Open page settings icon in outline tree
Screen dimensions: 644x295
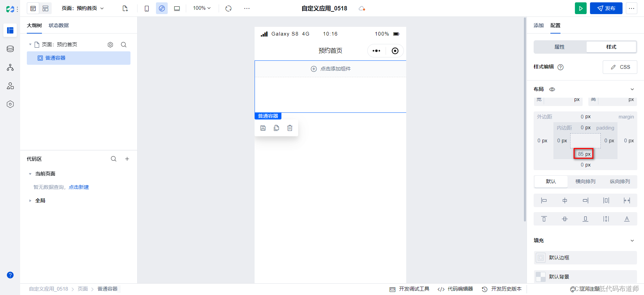(110, 45)
